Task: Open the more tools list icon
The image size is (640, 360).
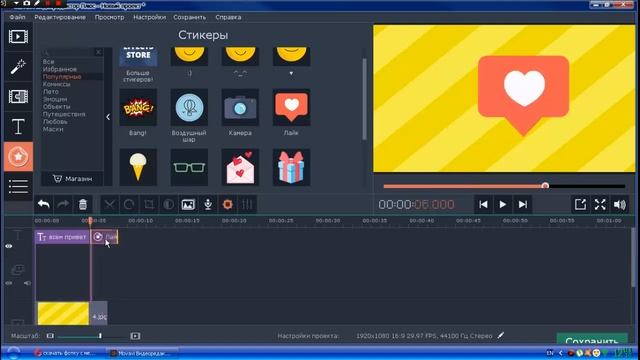Action: pyautogui.click(x=18, y=187)
